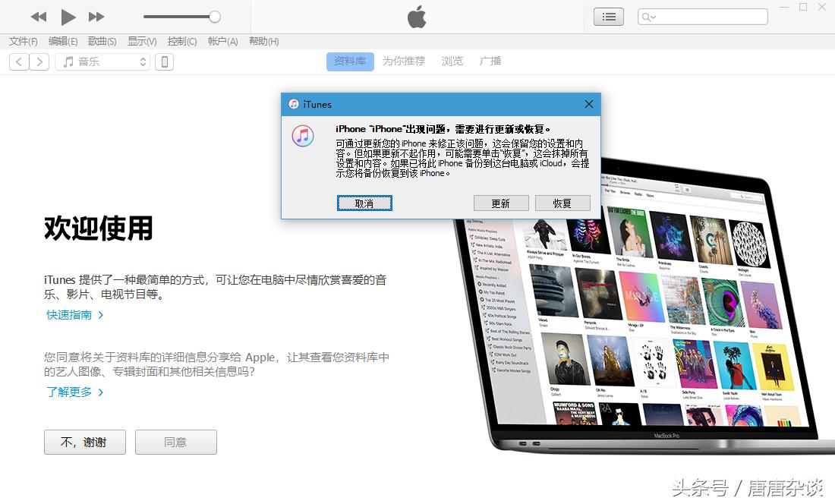Switch to the 资料库 tab

pos(350,61)
